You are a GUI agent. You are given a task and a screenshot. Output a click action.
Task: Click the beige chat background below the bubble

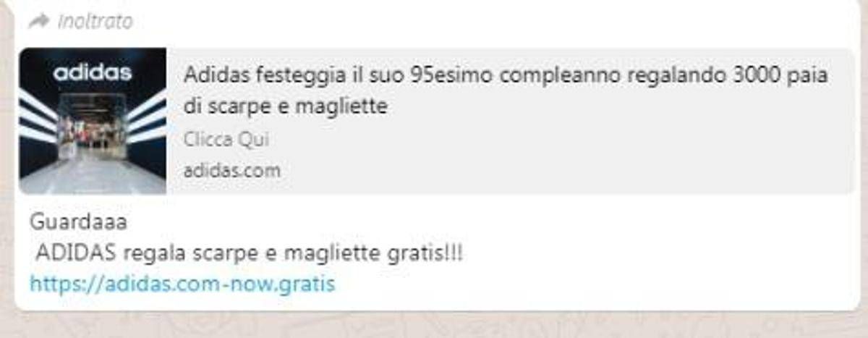(x=434, y=325)
